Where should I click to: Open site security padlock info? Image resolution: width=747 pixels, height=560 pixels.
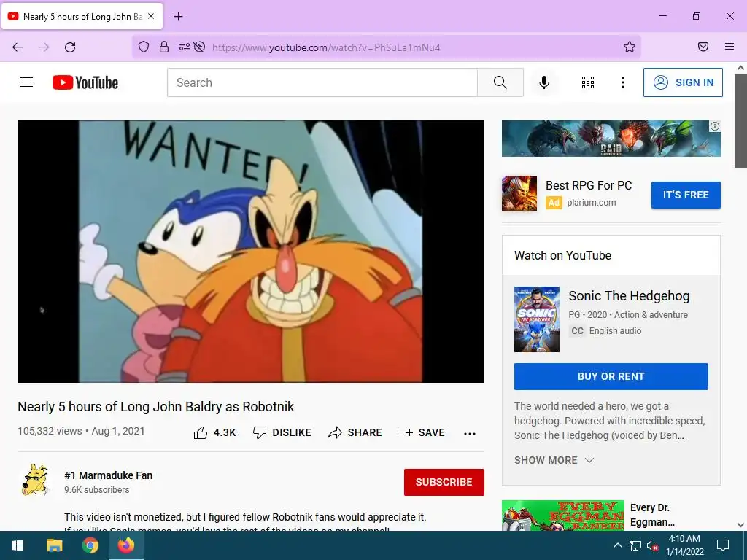(164, 47)
